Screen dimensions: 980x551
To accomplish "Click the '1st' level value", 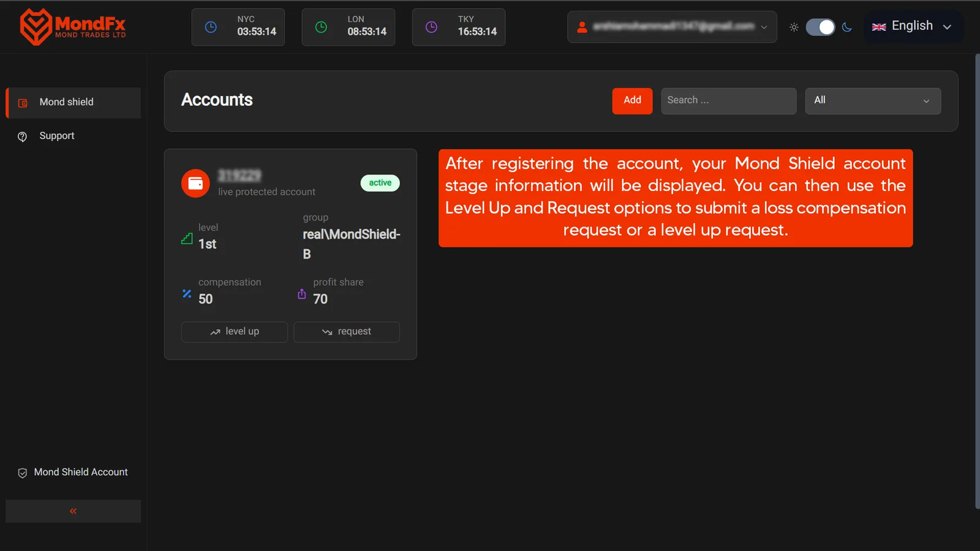I will pyautogui.click(x=207, y=244).
